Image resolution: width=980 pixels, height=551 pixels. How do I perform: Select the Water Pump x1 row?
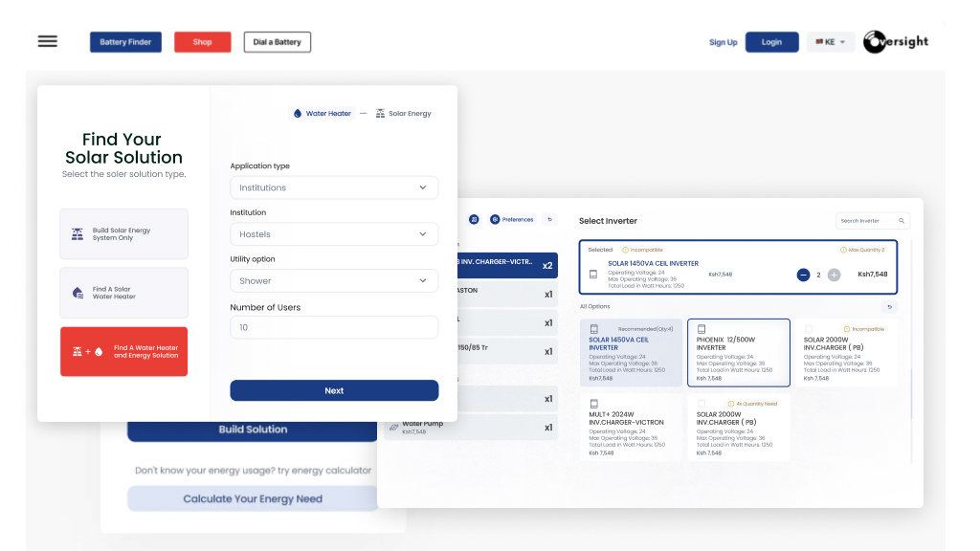point(471,428)
